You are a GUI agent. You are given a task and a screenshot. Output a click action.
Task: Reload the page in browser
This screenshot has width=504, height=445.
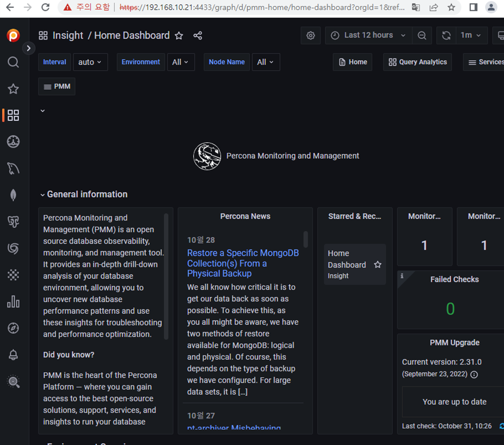coord(45,7)
